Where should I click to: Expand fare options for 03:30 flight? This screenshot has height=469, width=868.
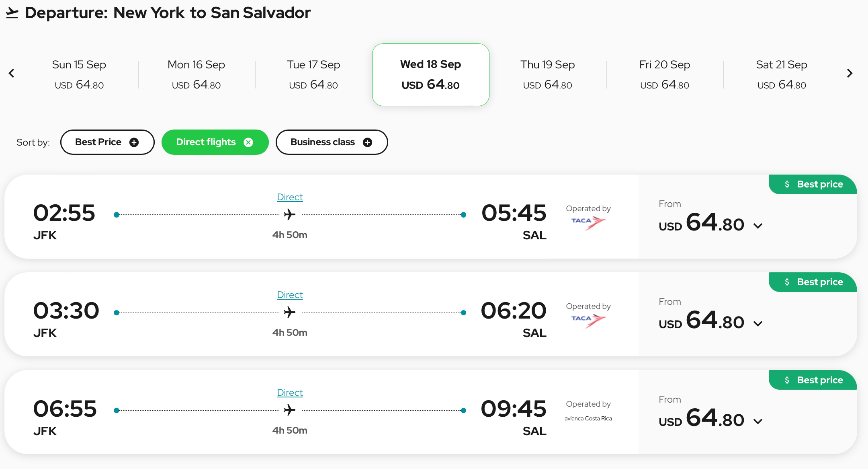click(x=758, y=323)
